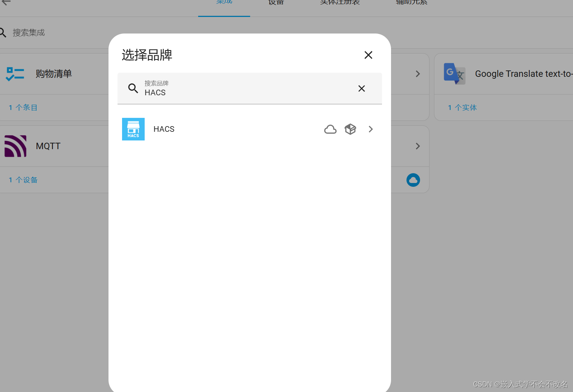Click the magnifier icon in brand search
This screenshot has height=392, width=573.
[x=133, y=88]
